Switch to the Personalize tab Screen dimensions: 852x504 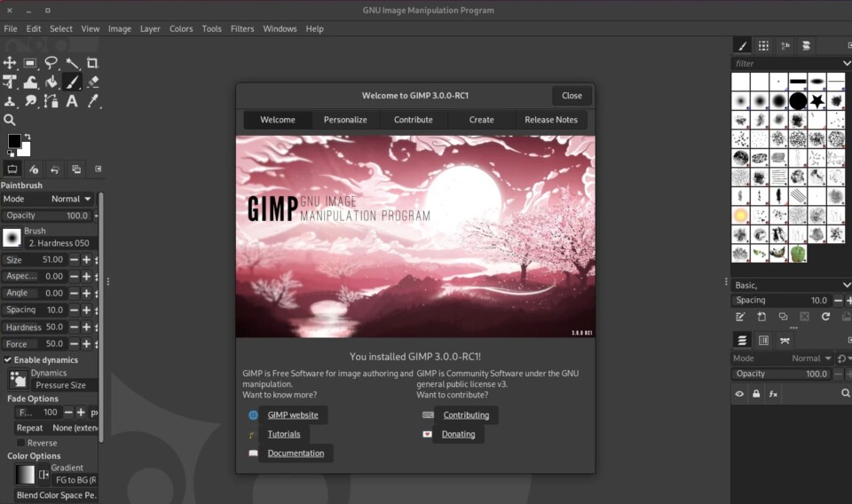[345, 120]
